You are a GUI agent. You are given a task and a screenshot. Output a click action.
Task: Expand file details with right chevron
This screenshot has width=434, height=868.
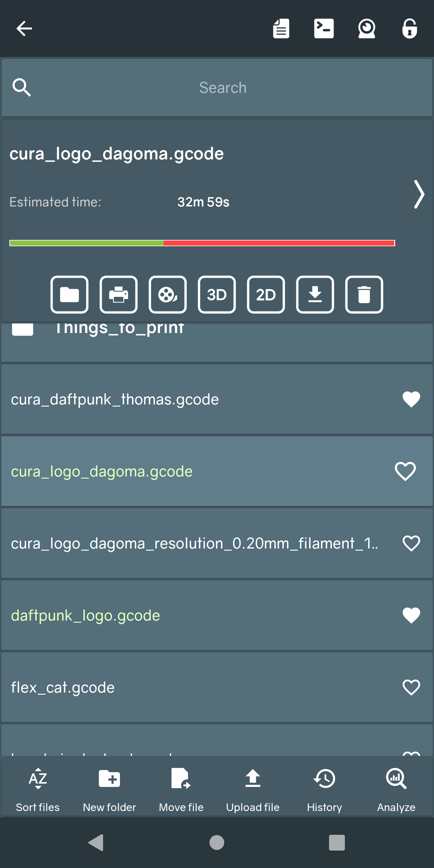[419, 194]
